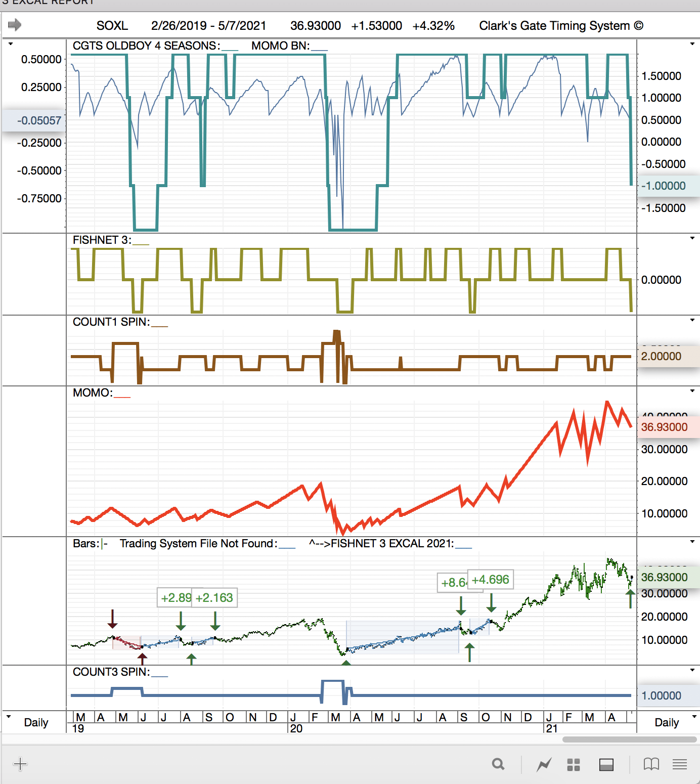Click the 21 year label on the time axis
Image resolution: width=700 pixels, height=784 pixels.
pos(551,728)
